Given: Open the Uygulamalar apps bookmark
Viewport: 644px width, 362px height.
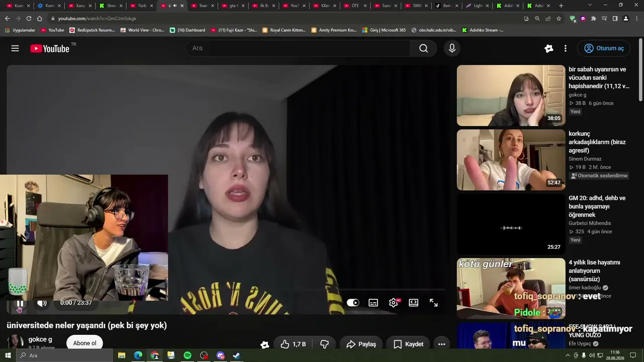Looking at the screenshot, I should 20,30.
